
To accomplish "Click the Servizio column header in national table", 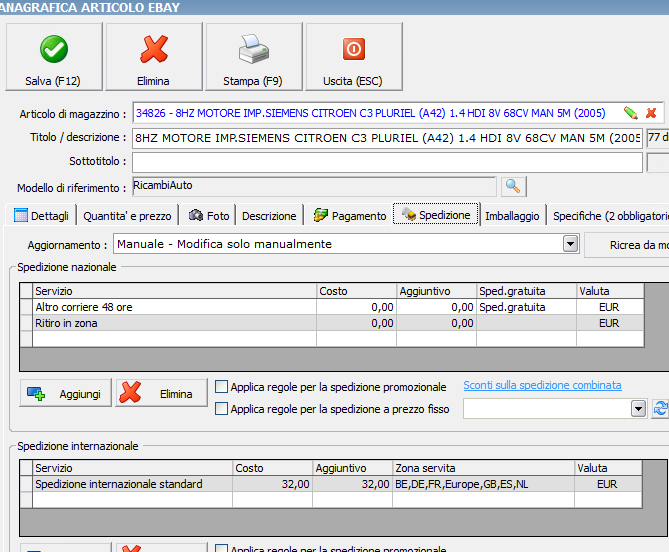I will pos(175,291).
